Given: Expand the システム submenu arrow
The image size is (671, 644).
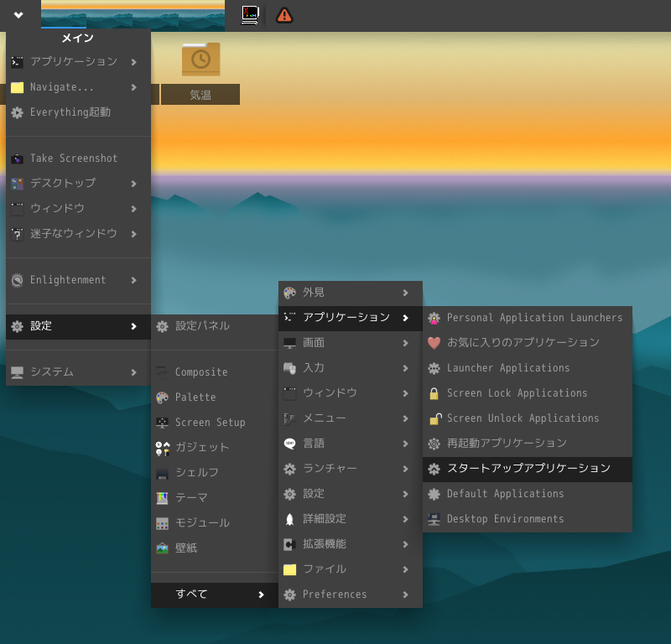Looking at the screenshot, I should click(x=133, y=372).
